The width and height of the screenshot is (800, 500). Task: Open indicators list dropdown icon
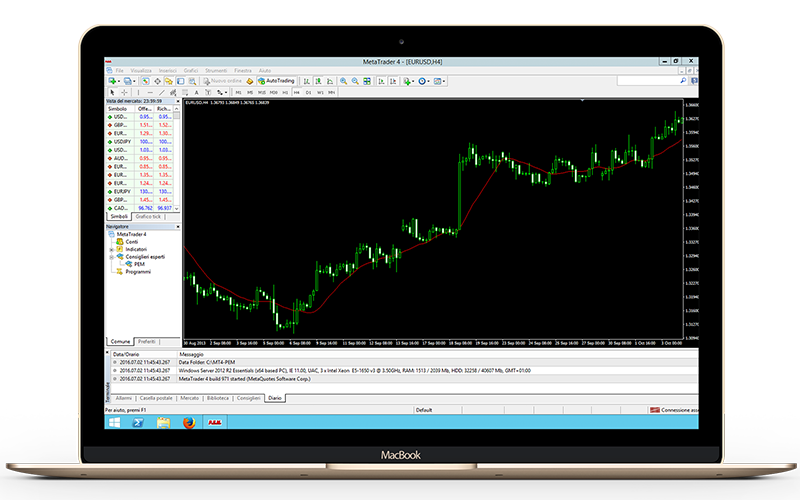coord(408,81)
